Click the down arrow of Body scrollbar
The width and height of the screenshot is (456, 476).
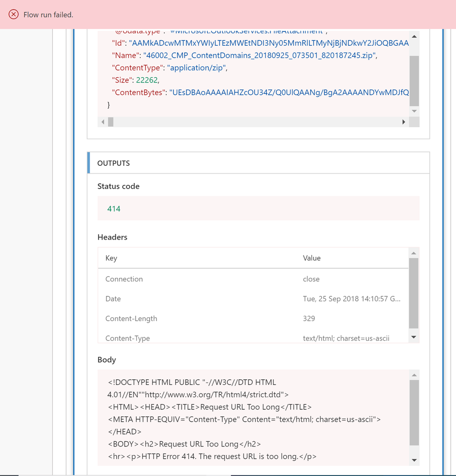tap(414, 460)
